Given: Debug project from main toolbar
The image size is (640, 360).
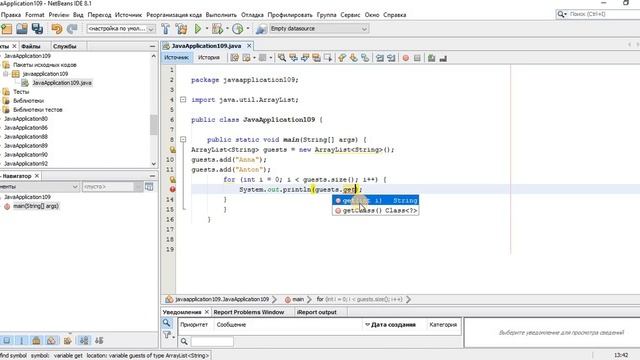Looking at the screenshot, I should (x=217, y=29).
